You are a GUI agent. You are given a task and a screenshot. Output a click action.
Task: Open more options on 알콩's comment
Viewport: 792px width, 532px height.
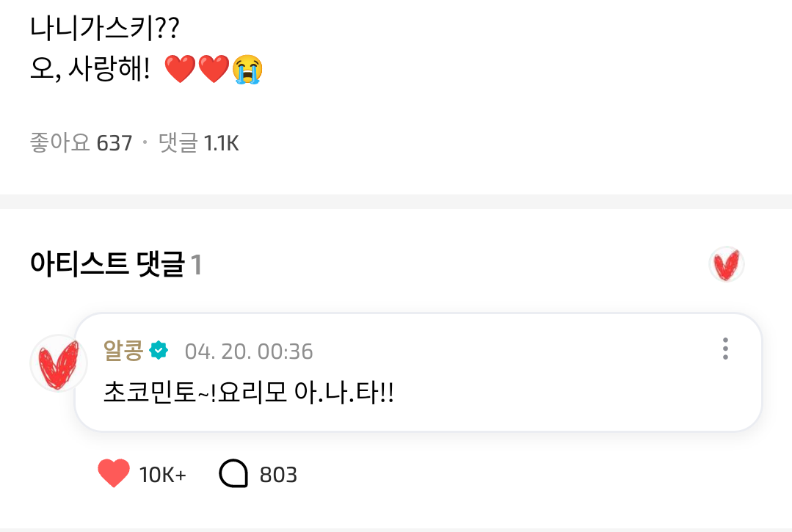[x=724, y=349]
